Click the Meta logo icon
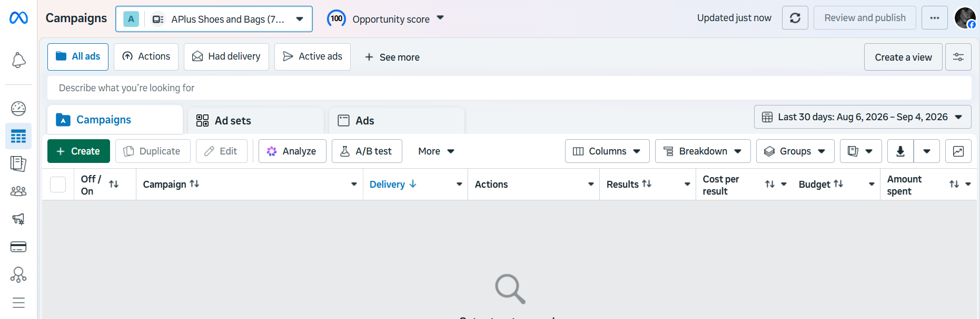 coord(18,18)
